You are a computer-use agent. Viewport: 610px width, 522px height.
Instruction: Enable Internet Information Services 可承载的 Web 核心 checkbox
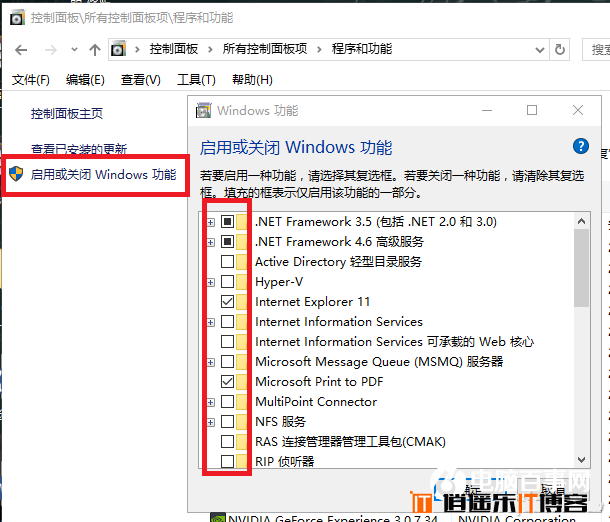coord(227,342)
